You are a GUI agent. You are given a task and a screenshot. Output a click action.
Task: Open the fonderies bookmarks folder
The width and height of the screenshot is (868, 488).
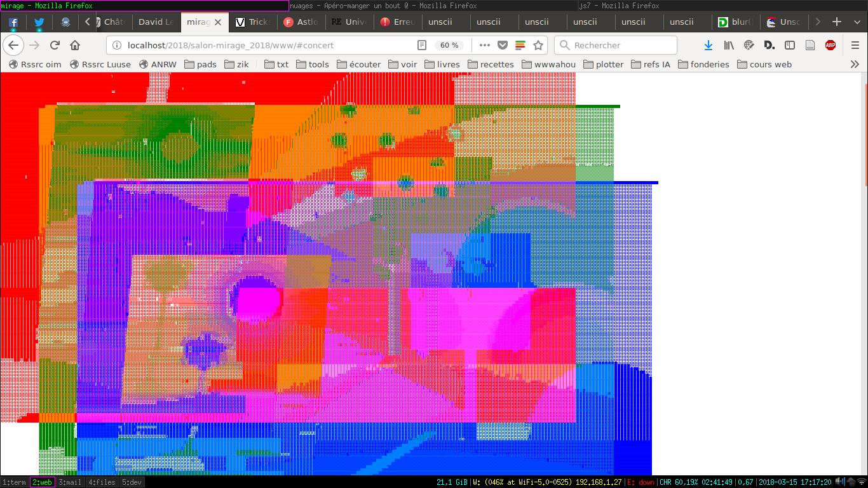(x=703, y=64)
